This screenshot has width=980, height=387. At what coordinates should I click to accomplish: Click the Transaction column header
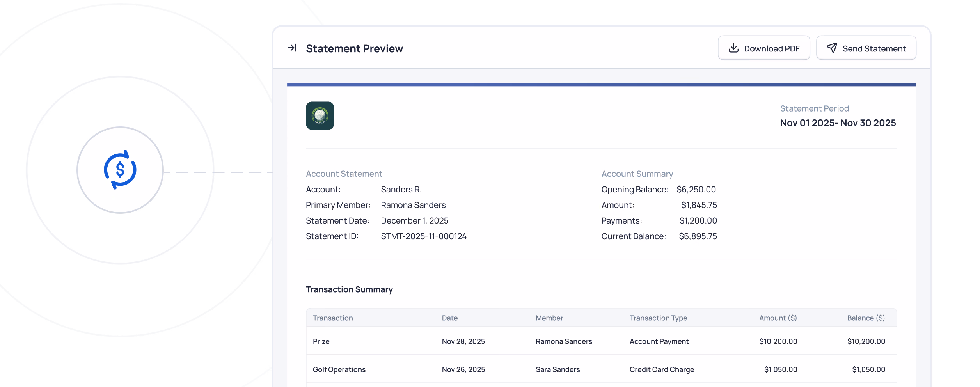click(333, 318)
